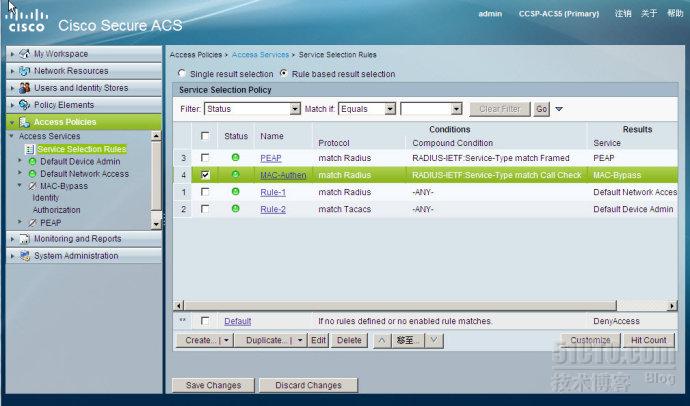Expand the My Workspace section arrow

(12, 54)
